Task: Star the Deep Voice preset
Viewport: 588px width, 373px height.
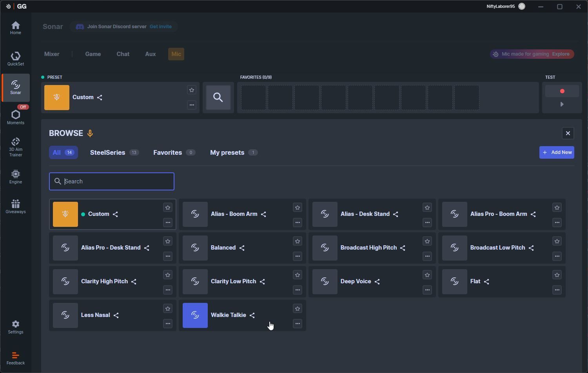Action: pos(427,275)
